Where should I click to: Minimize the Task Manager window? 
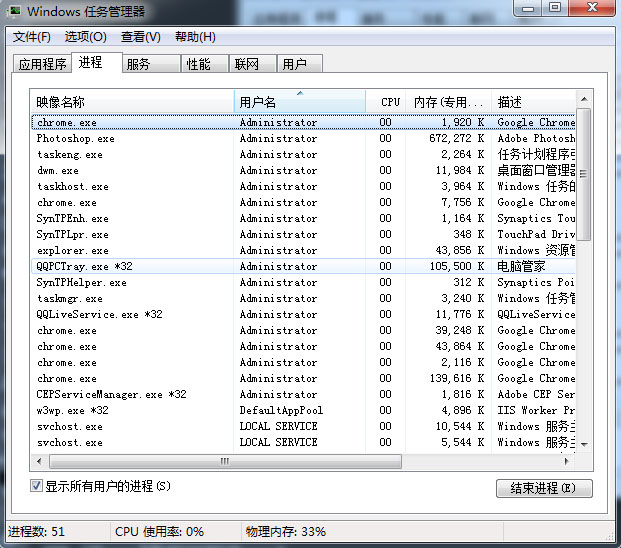point(528,8)
